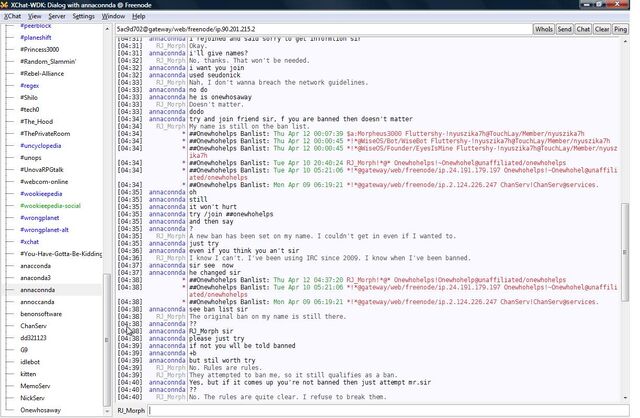Image resolution: width=640 pixels, height=418 pixels.
Task: Click chat area scroll-up arrow
Action: pyautogui.click(x=625, y=41)
